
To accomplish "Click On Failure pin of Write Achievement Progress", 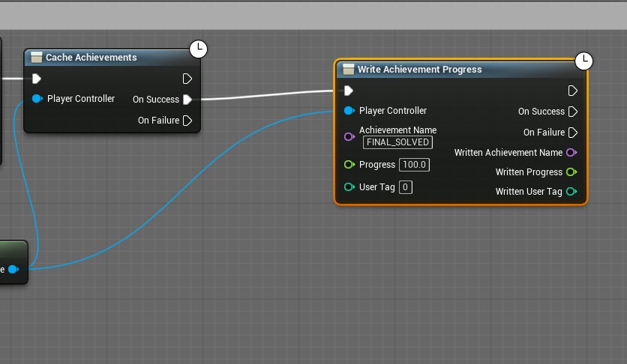I will click(x=573, y=133).
